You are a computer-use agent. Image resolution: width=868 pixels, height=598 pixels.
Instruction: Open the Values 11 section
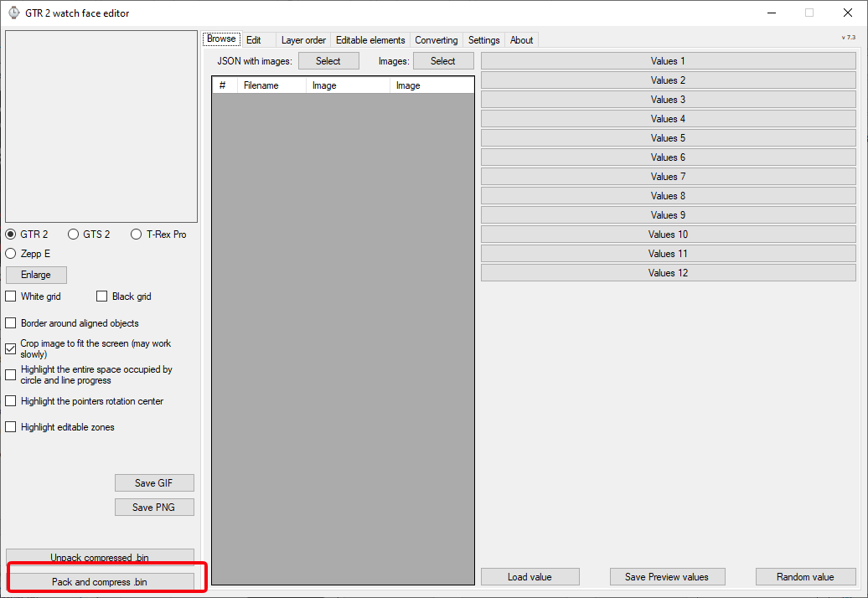pyautogui.click(x=668, y=254)
